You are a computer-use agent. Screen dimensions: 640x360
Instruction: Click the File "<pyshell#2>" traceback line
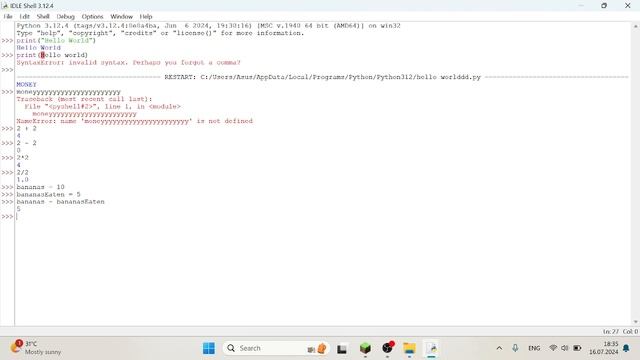[x=102, y=107]
